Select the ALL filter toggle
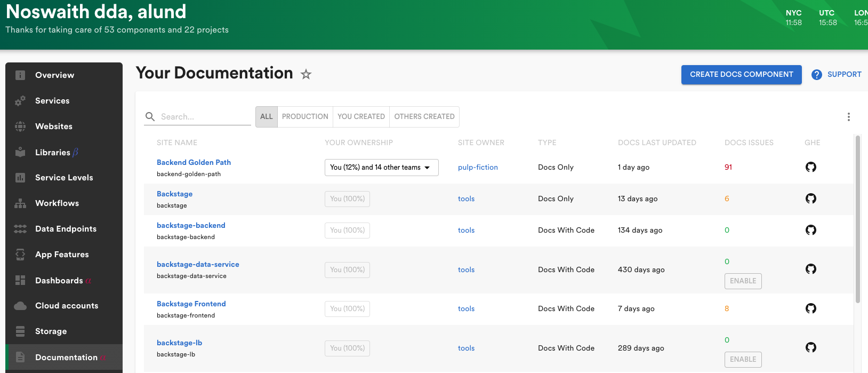This screenshot has height=373, width=868. tap(267, 117)
